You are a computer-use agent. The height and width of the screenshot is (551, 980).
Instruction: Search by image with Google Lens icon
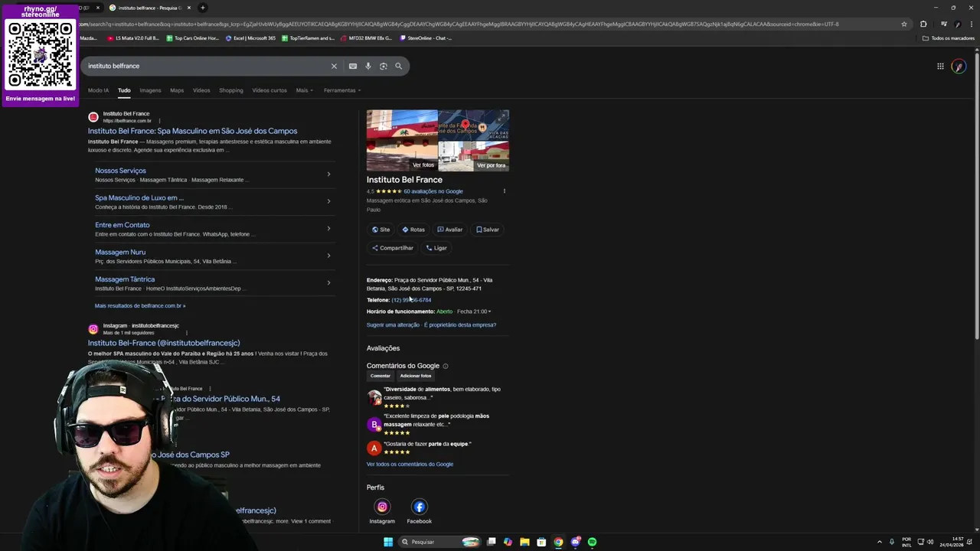[x=383, y=66]
